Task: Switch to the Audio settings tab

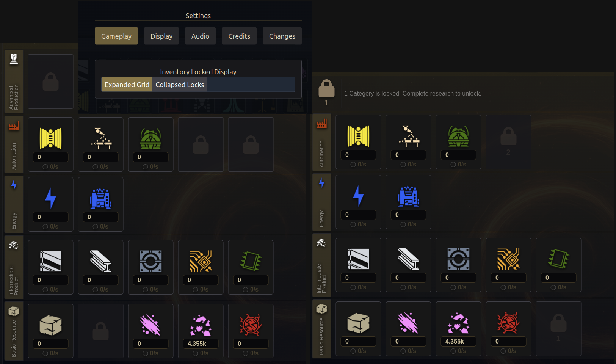Action: pos(200,36)
